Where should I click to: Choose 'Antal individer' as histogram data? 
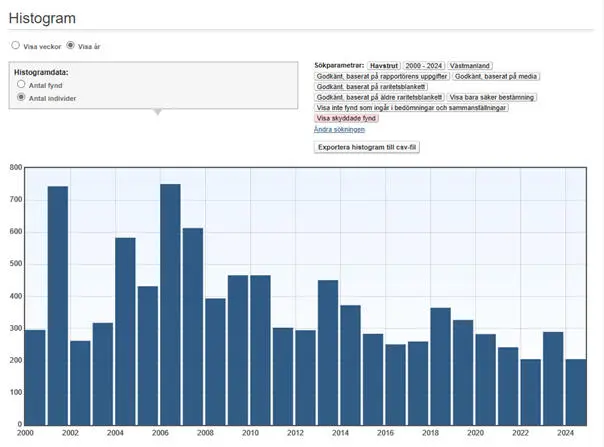(21, 98)
